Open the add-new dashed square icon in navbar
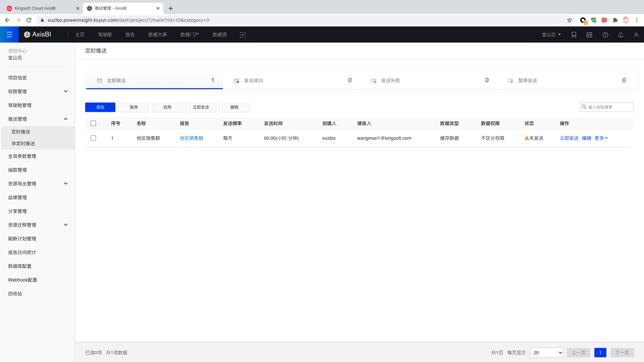The image size is (644, 362). tap(243, 35)
